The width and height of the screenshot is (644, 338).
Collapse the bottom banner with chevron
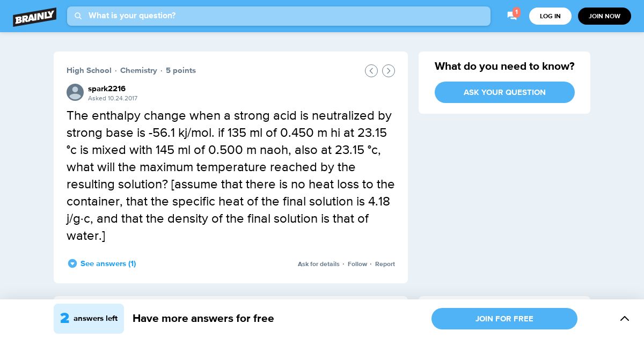coord(625,319)
